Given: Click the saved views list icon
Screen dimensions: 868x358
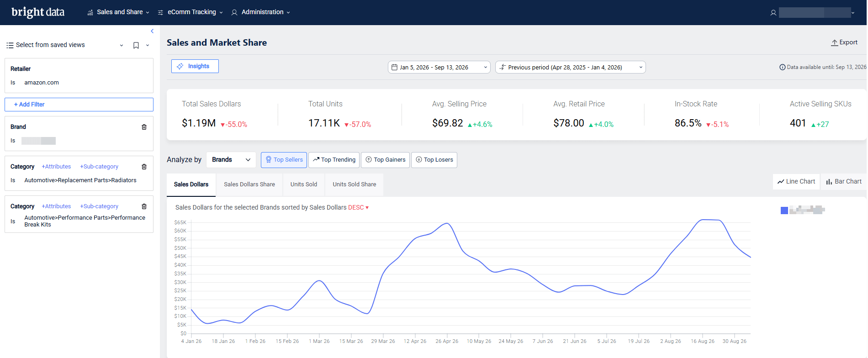Looking at the screenshot, I should pos(10,45).
